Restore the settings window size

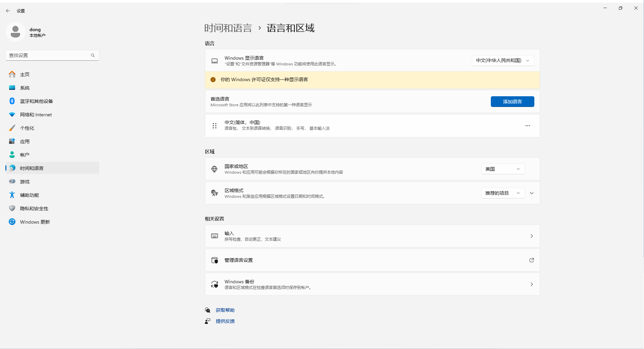point(621,8)
